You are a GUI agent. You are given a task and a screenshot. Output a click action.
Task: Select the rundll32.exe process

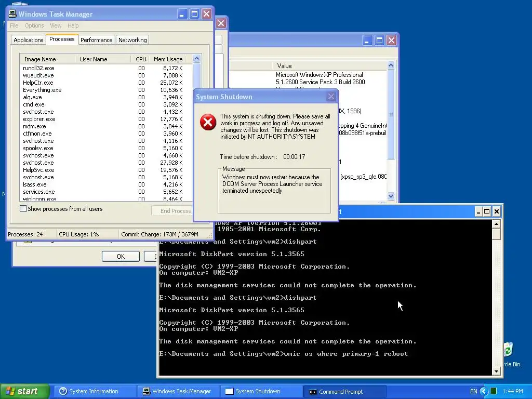click(38, 68)
